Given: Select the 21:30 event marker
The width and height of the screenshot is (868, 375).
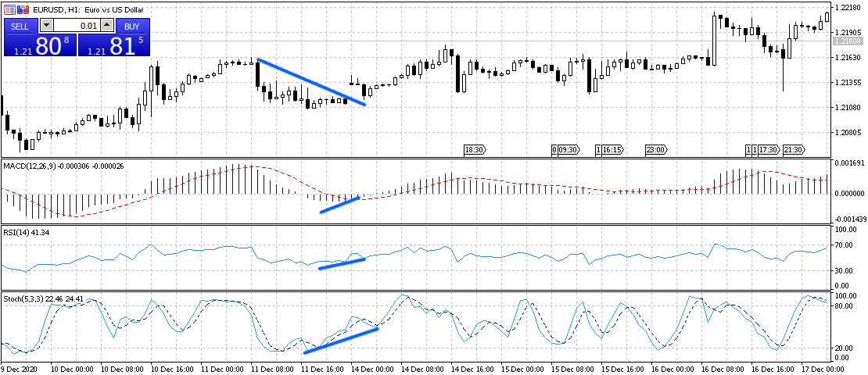Looking at the screenshot, I should tap(793, 149).
